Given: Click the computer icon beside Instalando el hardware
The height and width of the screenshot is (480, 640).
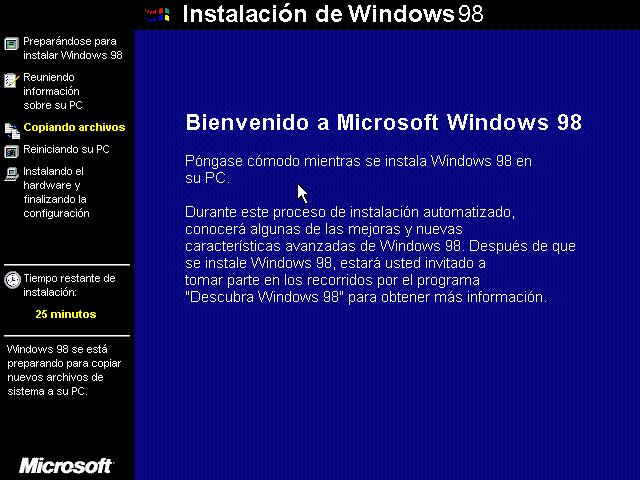Looking at the screenshot, I should pyautogui.click(x=11, y=174).
